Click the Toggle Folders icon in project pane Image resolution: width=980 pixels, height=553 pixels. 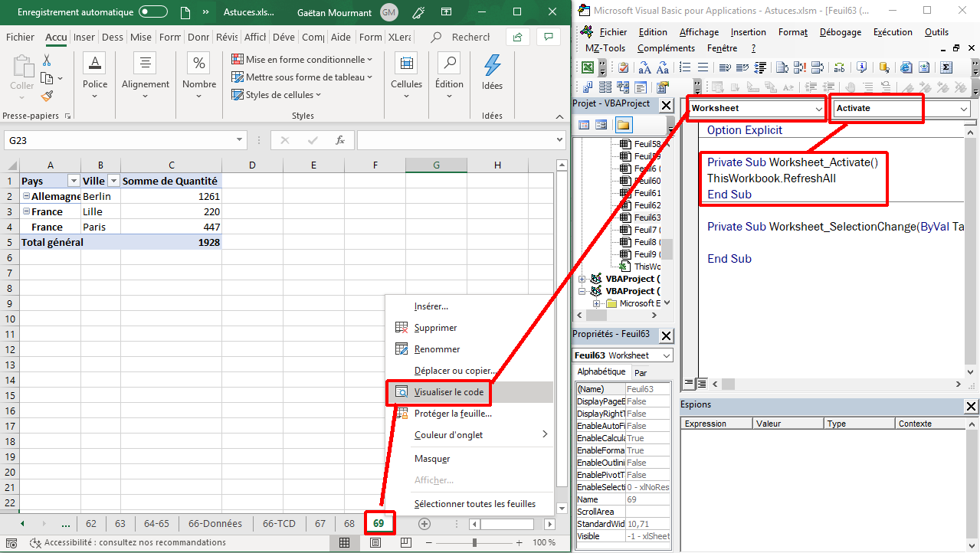pos(622,125)
